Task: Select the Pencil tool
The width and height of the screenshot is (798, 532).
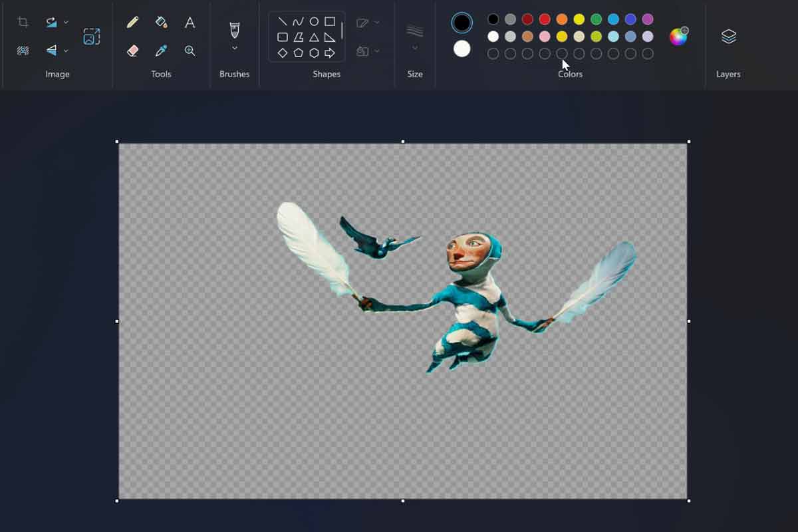Action: [x=132, y=22]
